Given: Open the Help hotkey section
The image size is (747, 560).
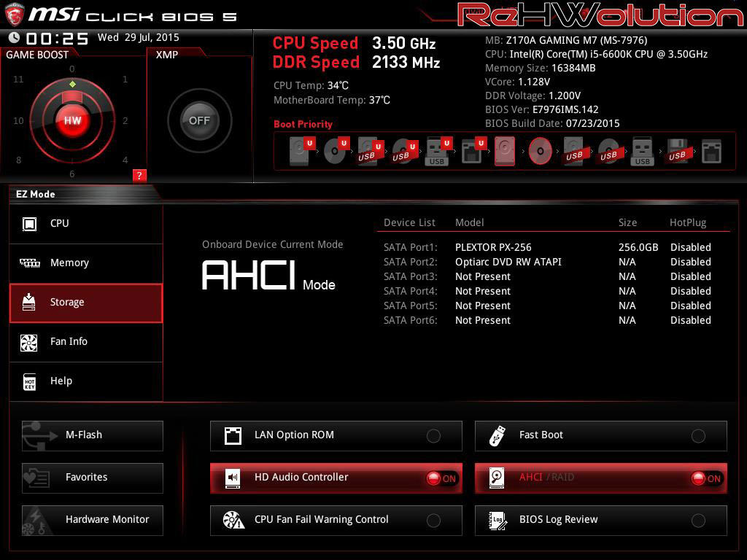Looking at the screenshot, I should point(86,381).
